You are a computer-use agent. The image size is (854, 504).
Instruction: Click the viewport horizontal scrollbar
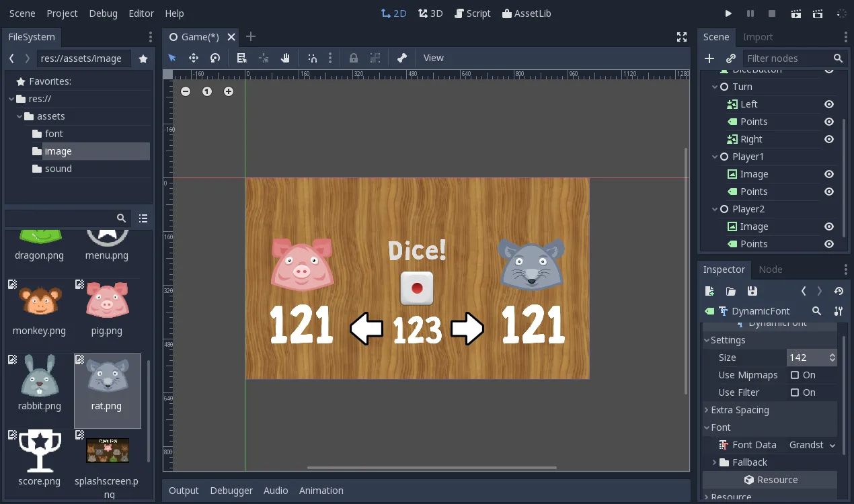point(432,467)
